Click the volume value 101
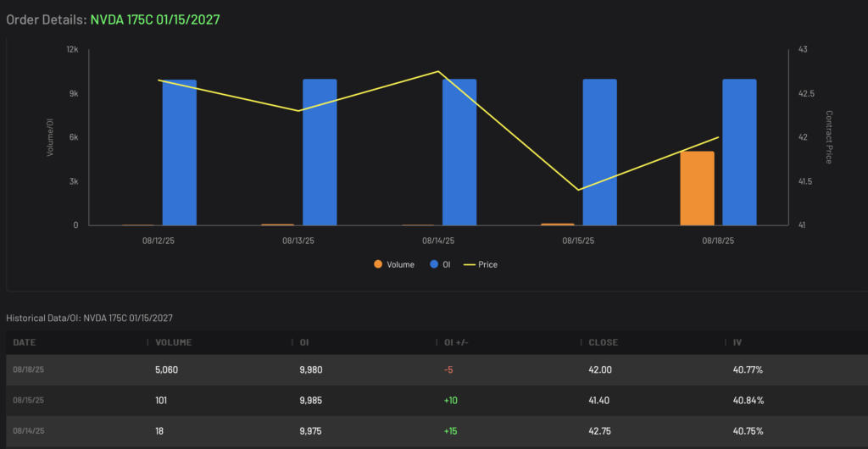Image resolution: width=868 pixels, height=449 pixels. 162,401
